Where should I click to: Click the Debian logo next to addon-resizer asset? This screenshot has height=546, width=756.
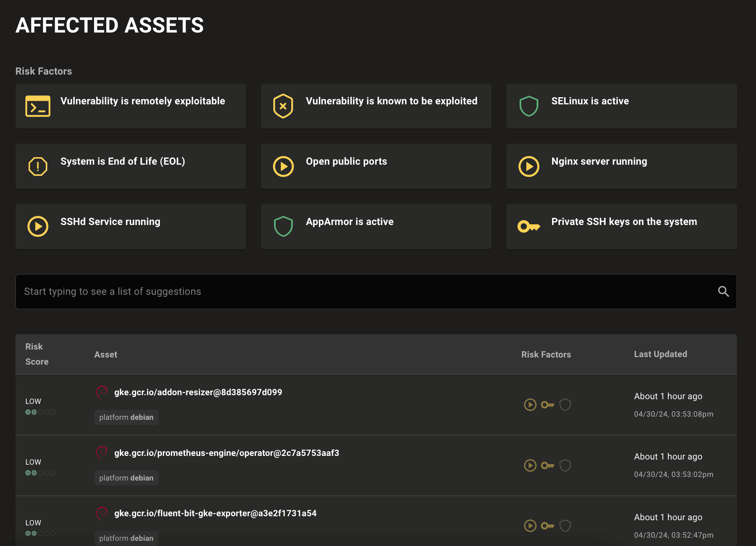[102, 392]
